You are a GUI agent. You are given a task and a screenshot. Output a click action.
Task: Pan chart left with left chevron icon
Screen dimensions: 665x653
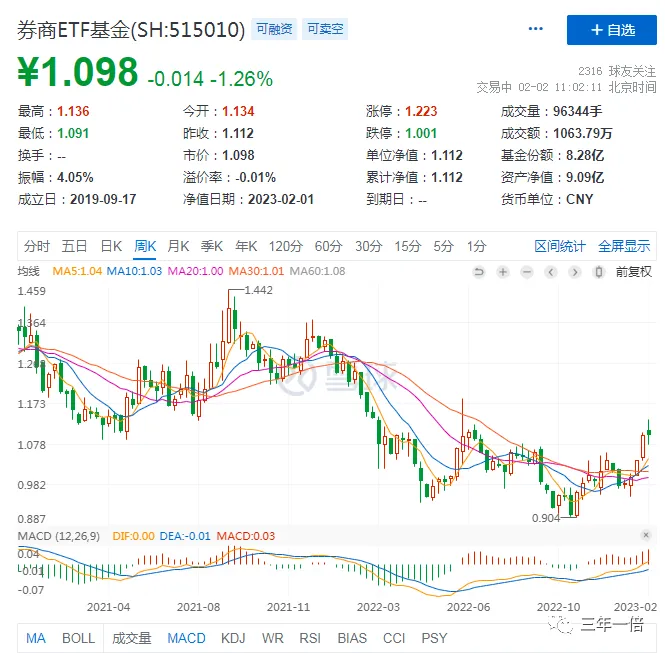pyautogui.click(x=550, y=272)
